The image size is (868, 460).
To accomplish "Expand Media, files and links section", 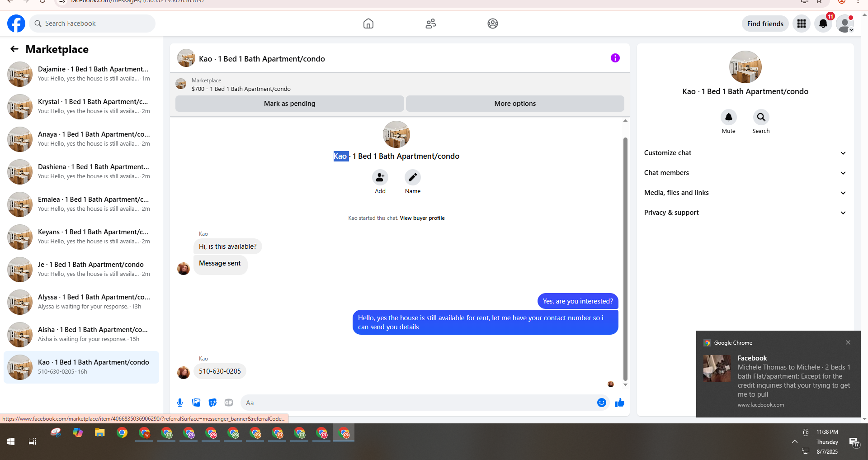I will (745, 193).
